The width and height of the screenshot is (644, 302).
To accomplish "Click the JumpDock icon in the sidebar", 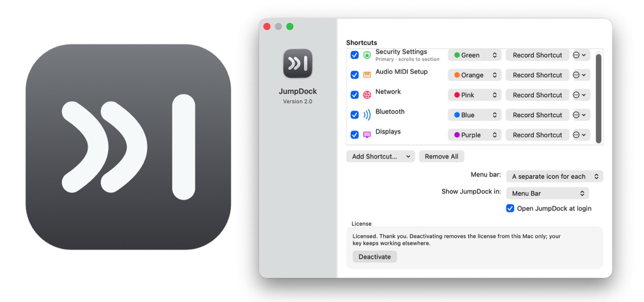I will point(298,63).
